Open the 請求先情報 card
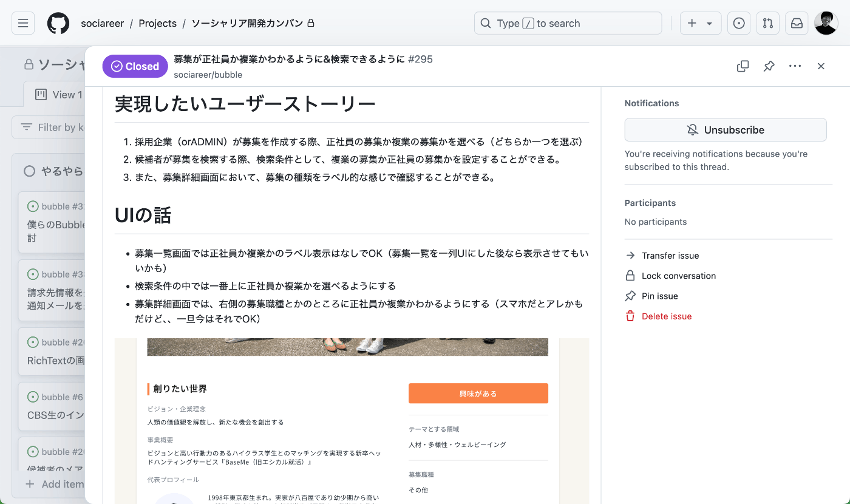 52,290
